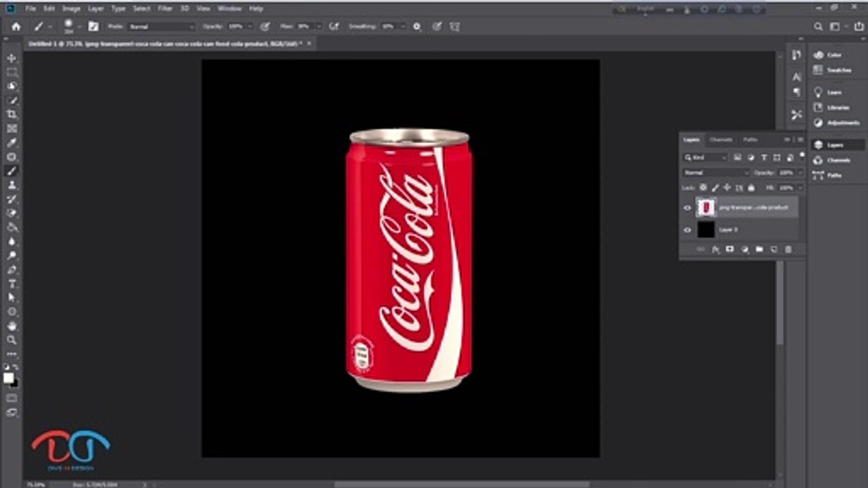This screenshot has width=868, height=488.
Task: Click the foreground color swatch
Action: [8, 378]
